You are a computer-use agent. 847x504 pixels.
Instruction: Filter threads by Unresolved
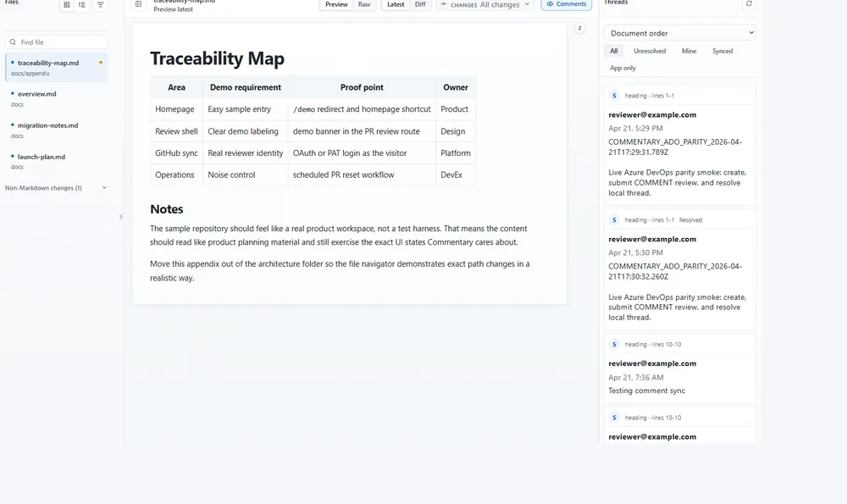click(x=650, y=51)
